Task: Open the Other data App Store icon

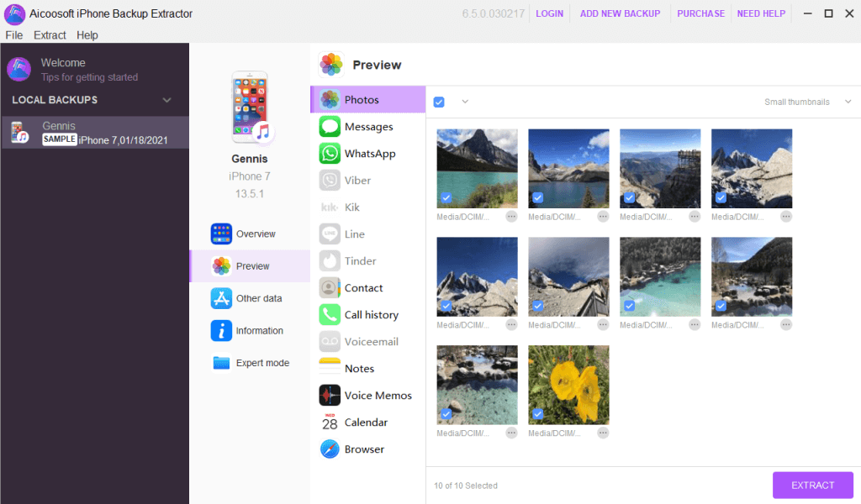Action: pyautogui.click(x=221, y=298)
